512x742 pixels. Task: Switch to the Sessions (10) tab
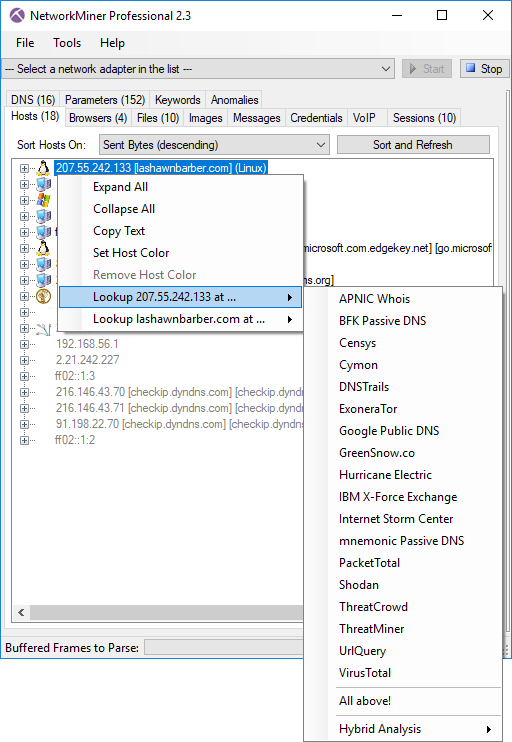424,118
